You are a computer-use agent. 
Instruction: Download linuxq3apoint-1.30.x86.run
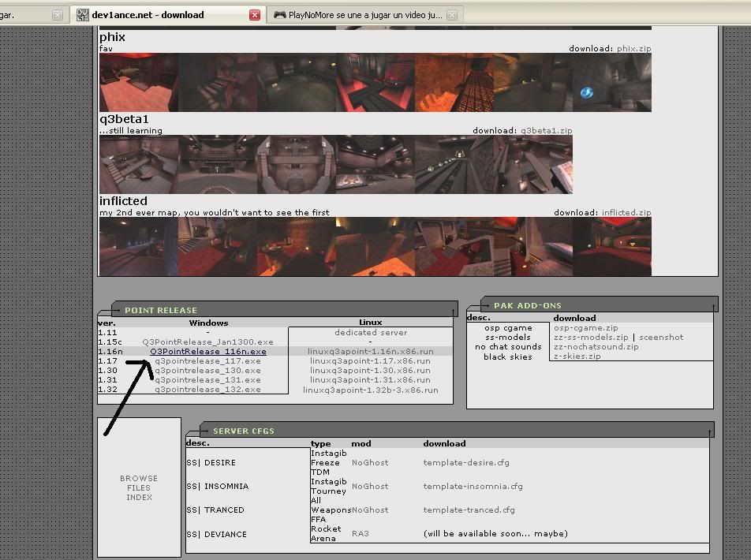coord(370,370)
